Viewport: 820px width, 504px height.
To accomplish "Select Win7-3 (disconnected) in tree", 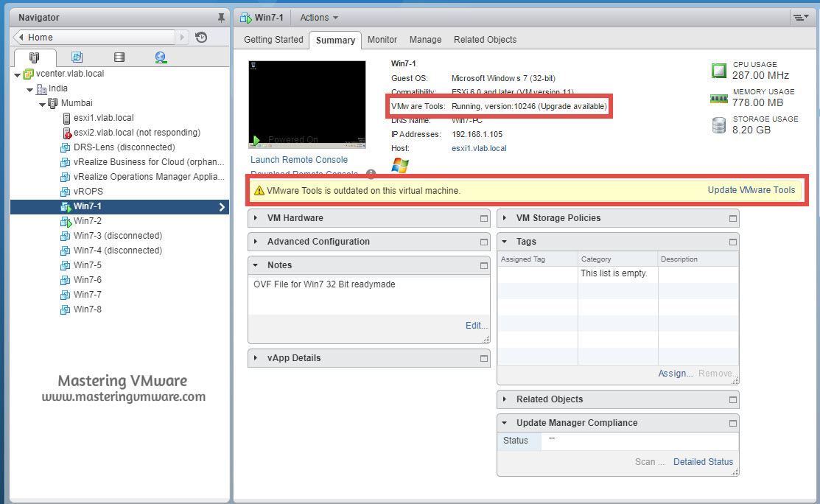I will tap(118, 236).
